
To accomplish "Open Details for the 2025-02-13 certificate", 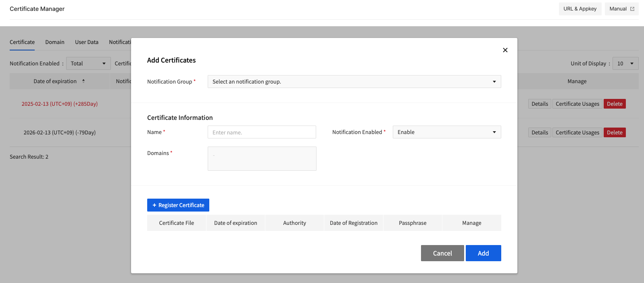I will coord(539,104).
